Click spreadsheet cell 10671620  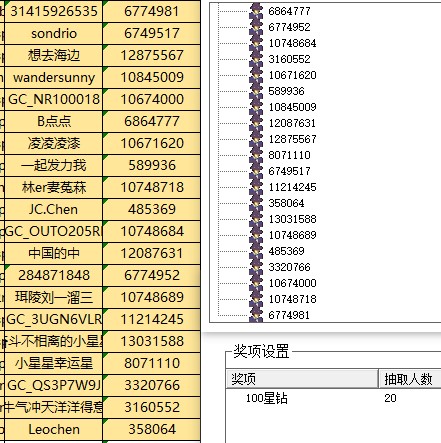152,143
